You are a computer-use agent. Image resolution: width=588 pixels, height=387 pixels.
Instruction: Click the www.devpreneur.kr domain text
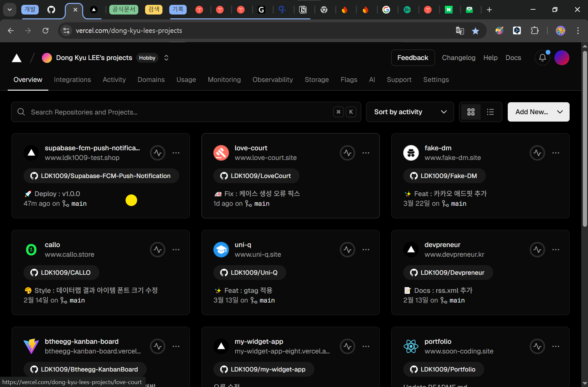click(454, 254)
